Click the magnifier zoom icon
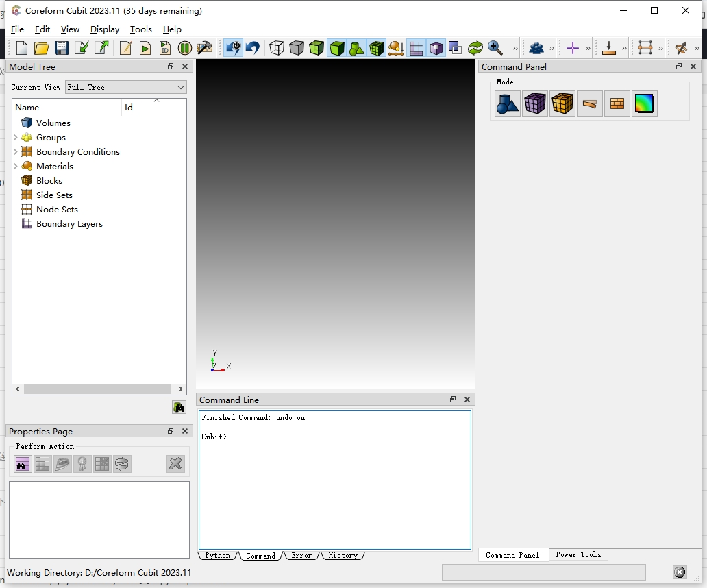707x588 pixels. coord(495,48)
